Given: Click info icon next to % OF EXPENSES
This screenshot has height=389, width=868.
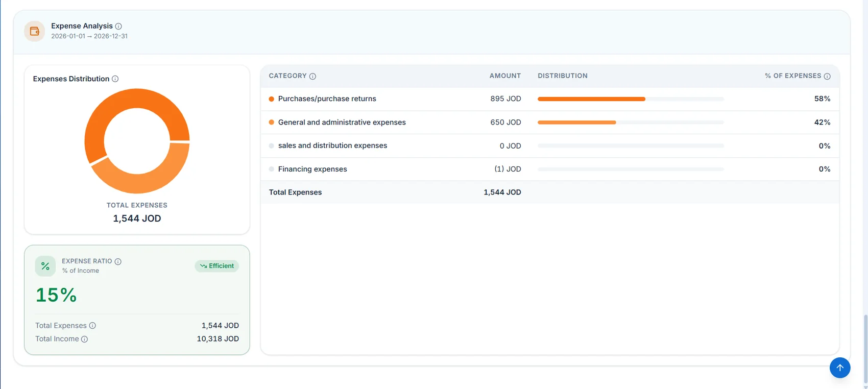Looking at the screenshot, I should point(827,76).
